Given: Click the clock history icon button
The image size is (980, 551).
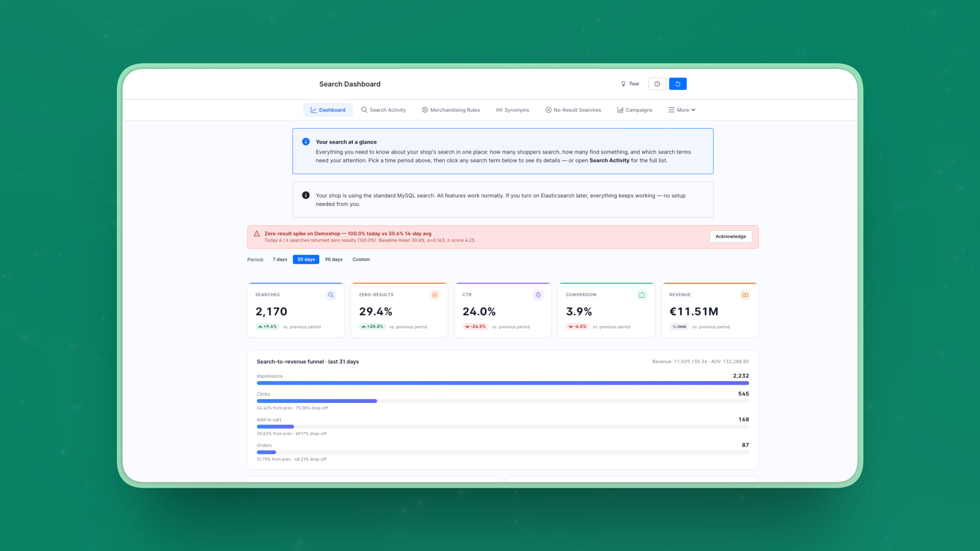Looking at the screenshot, I should coord(657,84).
